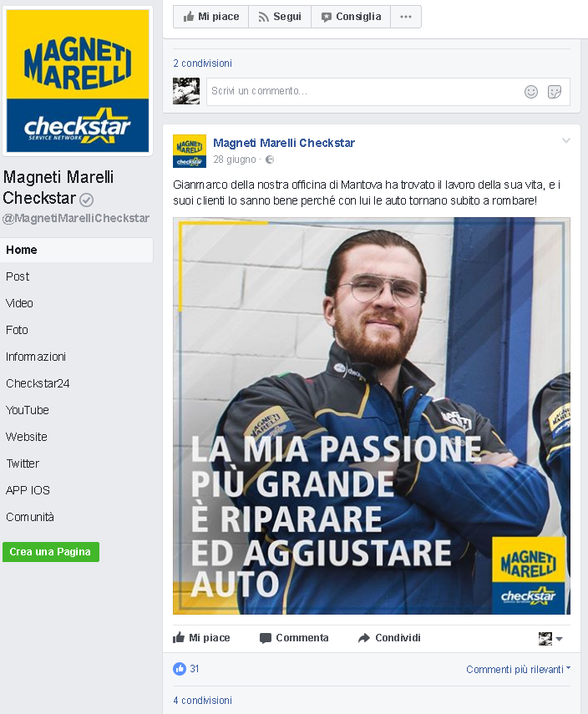Click the user avatar beside the comment field
The width and height of the screenshot is (588, 714).
tap(186, 91)
